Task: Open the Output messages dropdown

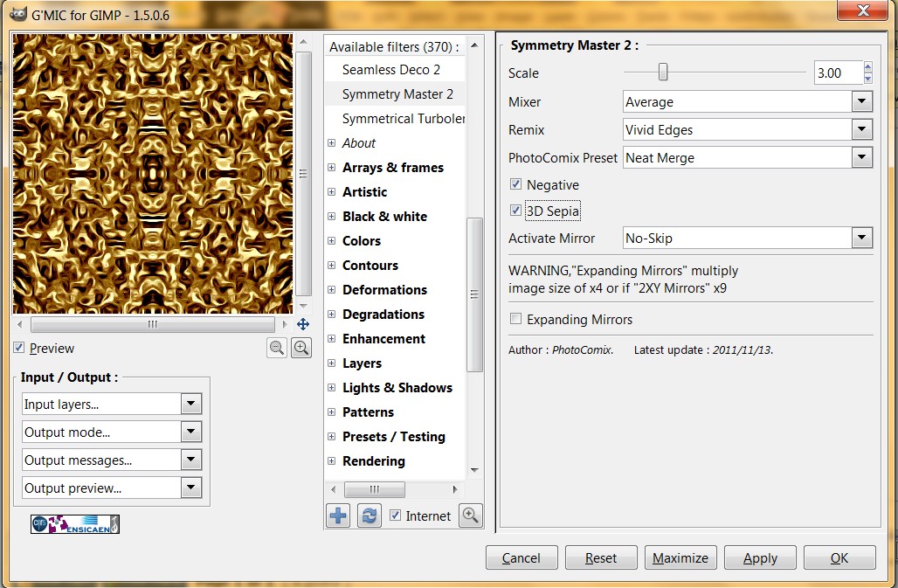Action: (x=112, y=460)
